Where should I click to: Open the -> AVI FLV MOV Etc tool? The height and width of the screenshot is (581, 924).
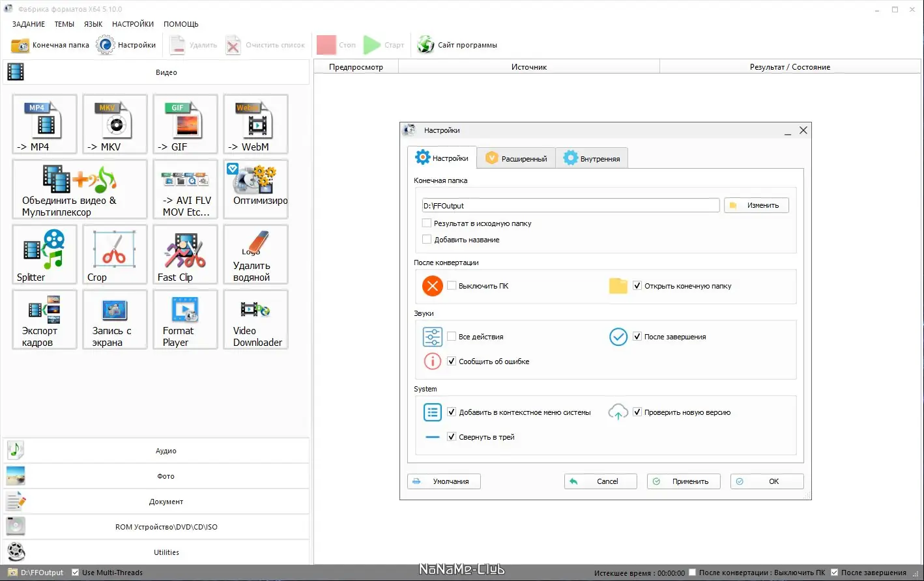click(185, 189)
